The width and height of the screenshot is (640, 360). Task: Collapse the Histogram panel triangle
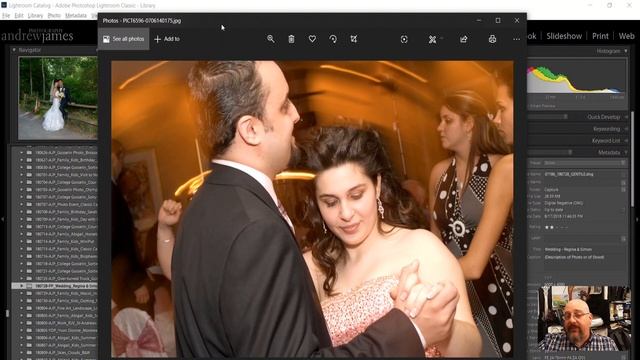[x=626, y=51]
